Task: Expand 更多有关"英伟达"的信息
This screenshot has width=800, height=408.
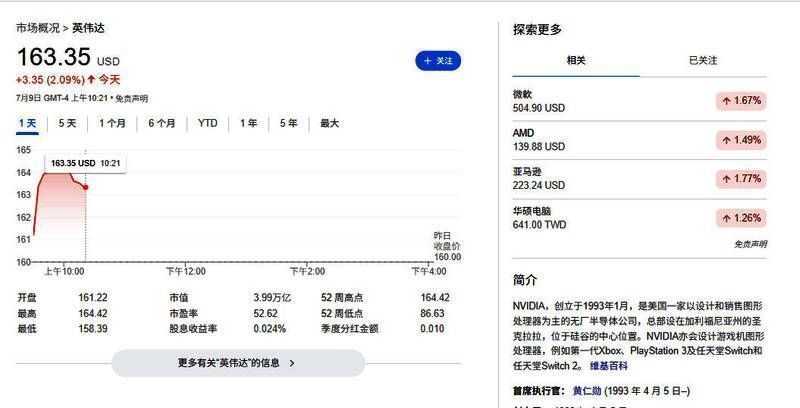Action: point(236,363)
